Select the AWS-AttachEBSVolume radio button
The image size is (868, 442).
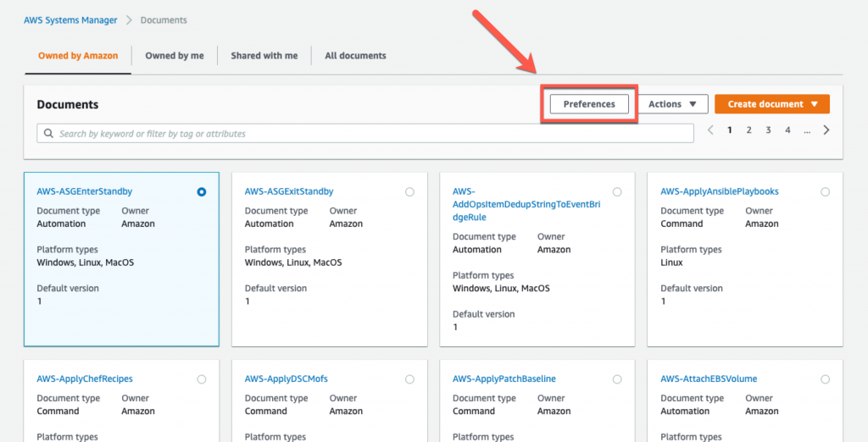pyautogui.click(x=826, y=379)
